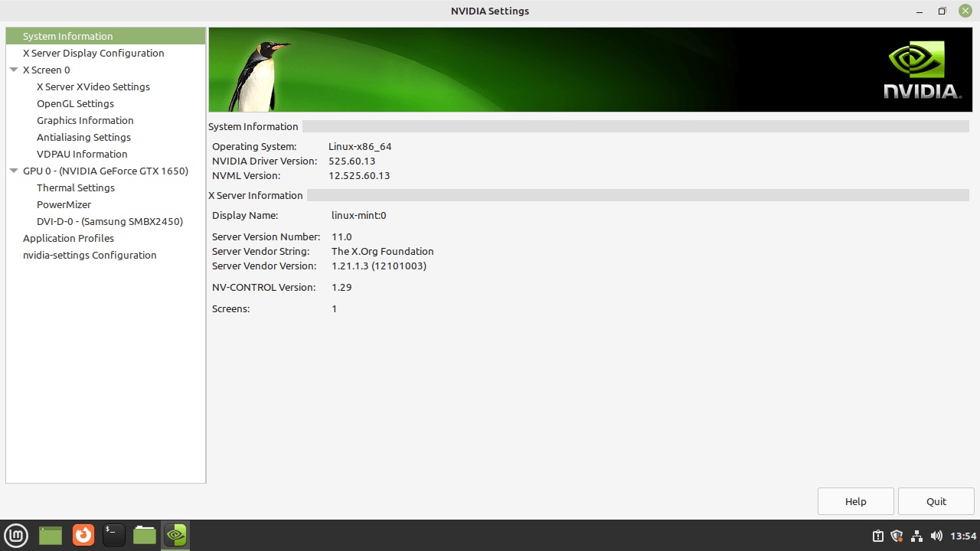This screenshot has height=551, width=980.
Task: Select the X Screen 0 entry
Action: click(x=46, y=70)
